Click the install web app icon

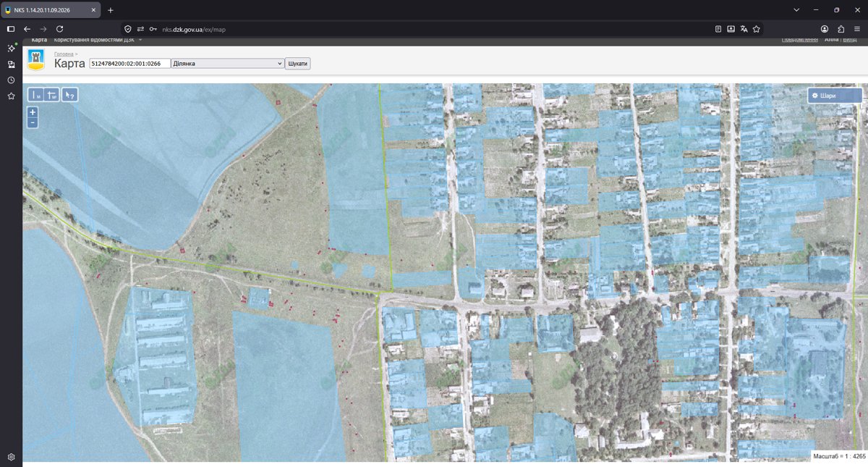coord(731,29)
